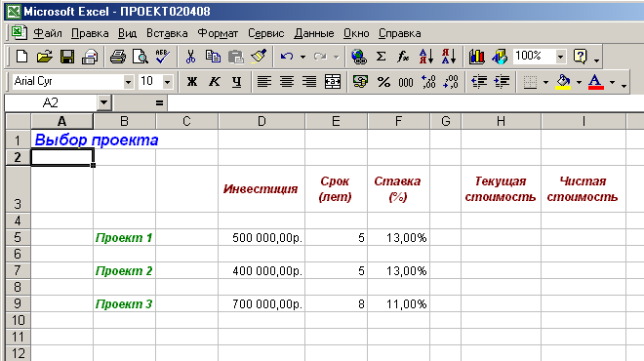Image resolution: width=644 pixels, height=361 pixels.
Task: Open the font color dropdown arrow
Action: point(613,82)
